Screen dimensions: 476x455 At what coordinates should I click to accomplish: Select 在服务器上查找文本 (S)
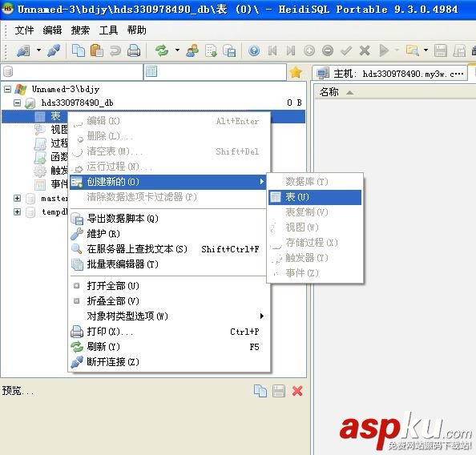[x=167, y=249]
